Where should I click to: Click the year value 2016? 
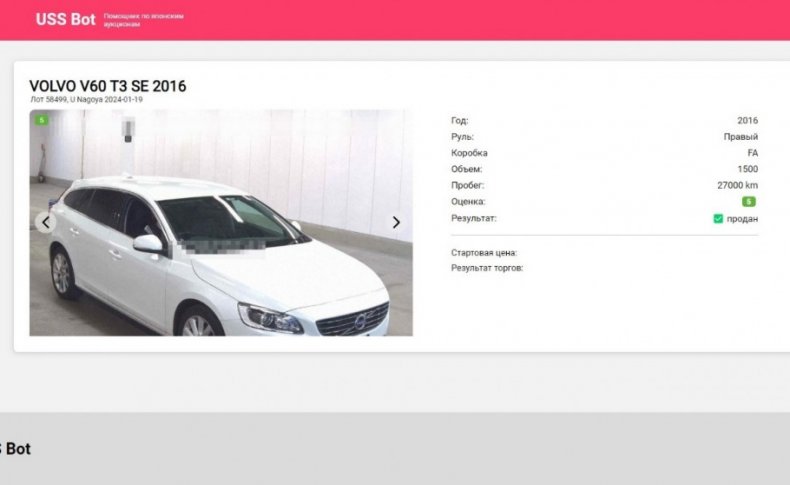(748, 120)
